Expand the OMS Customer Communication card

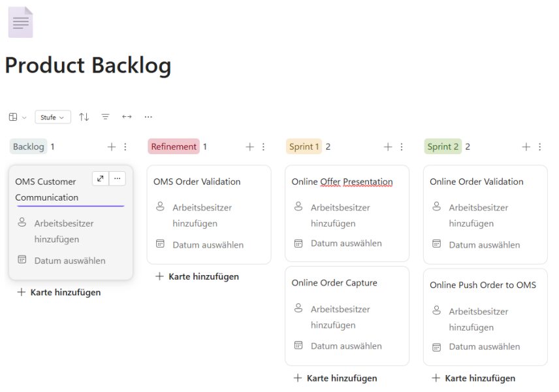pyautogui.click(x=101, y=178)
